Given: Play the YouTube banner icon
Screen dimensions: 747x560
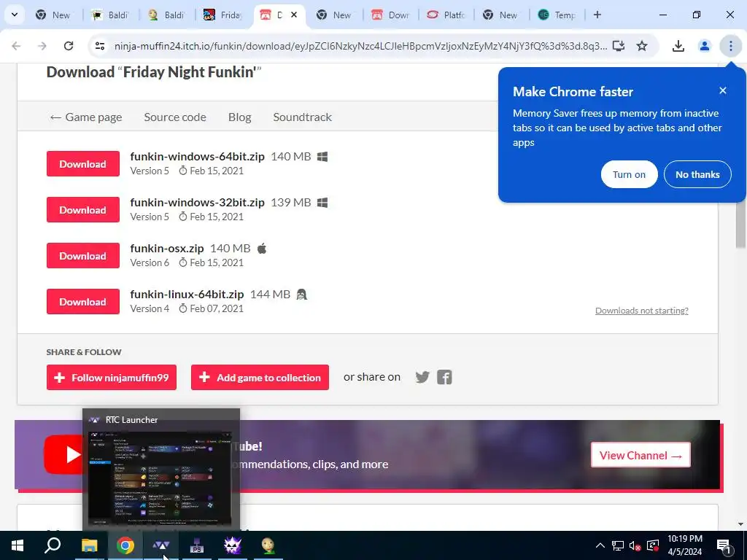Looking at the screenshot, I should tap(65, 455).
